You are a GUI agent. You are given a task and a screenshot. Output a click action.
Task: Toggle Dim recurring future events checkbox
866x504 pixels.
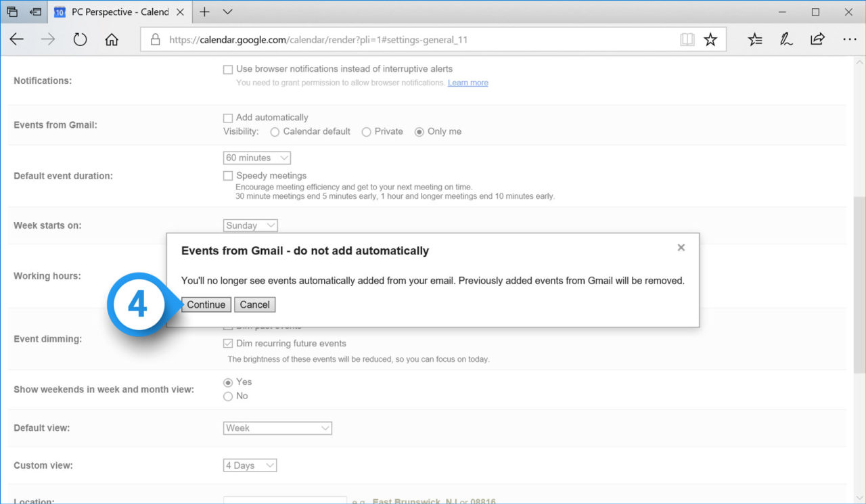[228, 344]
